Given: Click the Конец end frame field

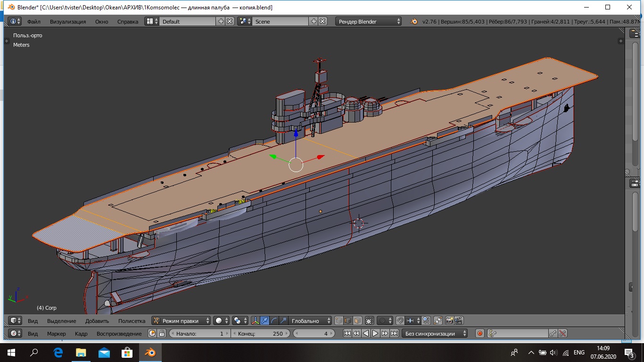Looking at the screenshot, I should (260, 333).
